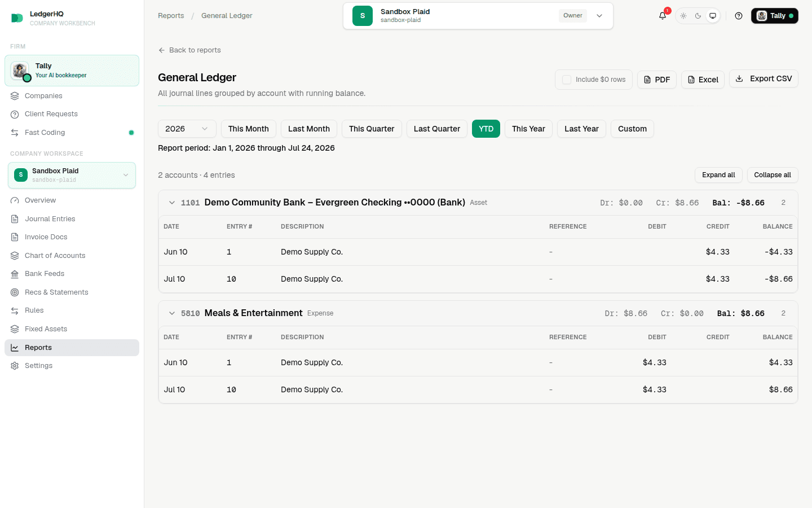Click Bal: -$8.66 on account 1101
Screen dimensions: 812x508
tap(739, 203)
